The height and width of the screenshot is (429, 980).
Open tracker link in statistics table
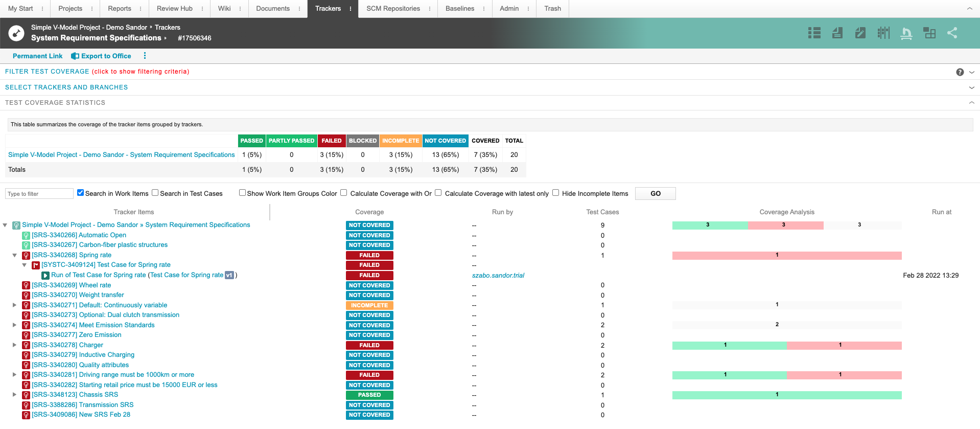click(x=122, y=155)
